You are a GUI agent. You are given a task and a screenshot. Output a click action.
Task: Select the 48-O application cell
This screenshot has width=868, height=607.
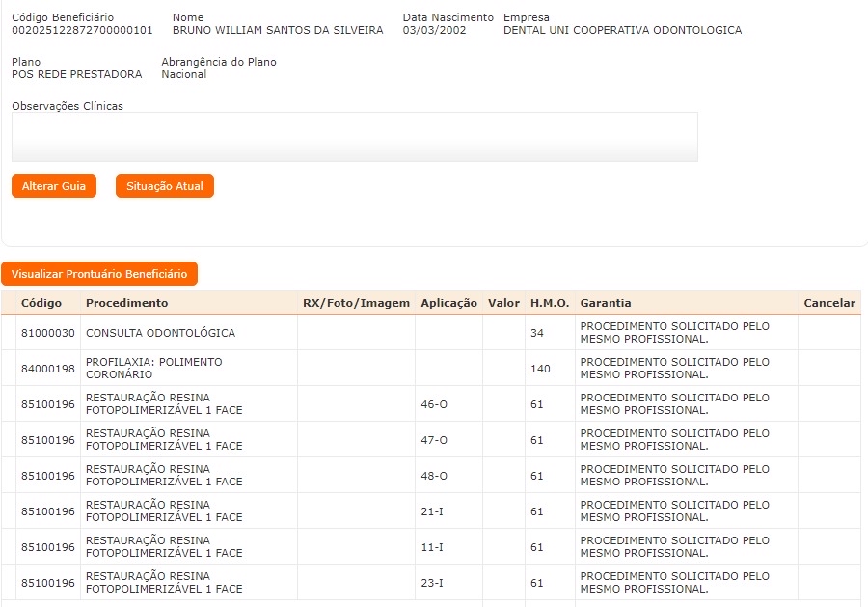(x=434, y=476)
